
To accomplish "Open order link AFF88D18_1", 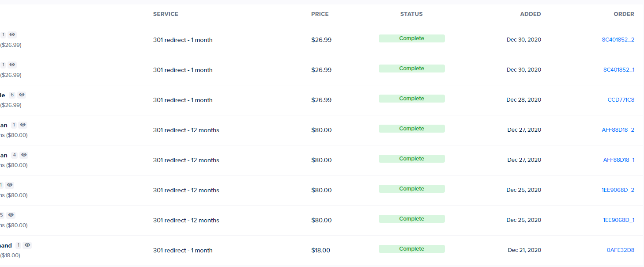I will tap(619, 160).
